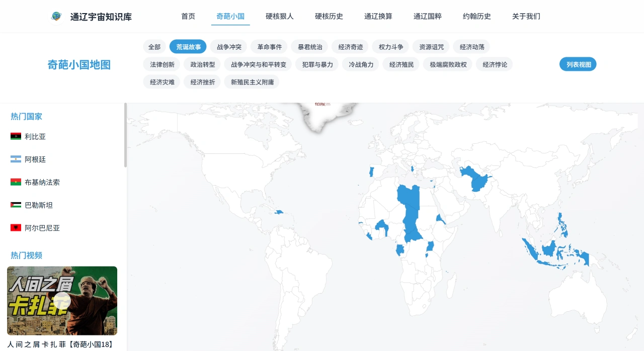The width and height of the screenshot is (644, 351).
Task: Open 通辽国粹 in top navigation
Action: coord(428,16)
